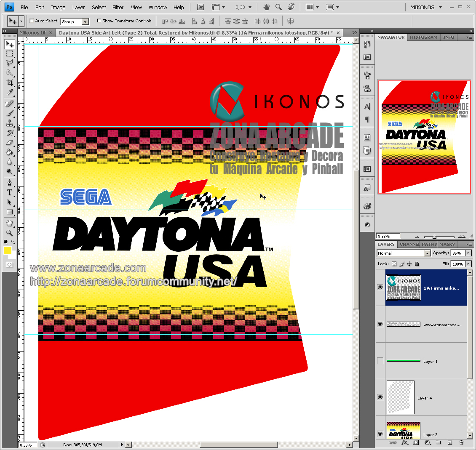Toggle Quick Mask mode
Viewport: 476px width, 450px height.
pyautogui.click(x=10, y=265)
